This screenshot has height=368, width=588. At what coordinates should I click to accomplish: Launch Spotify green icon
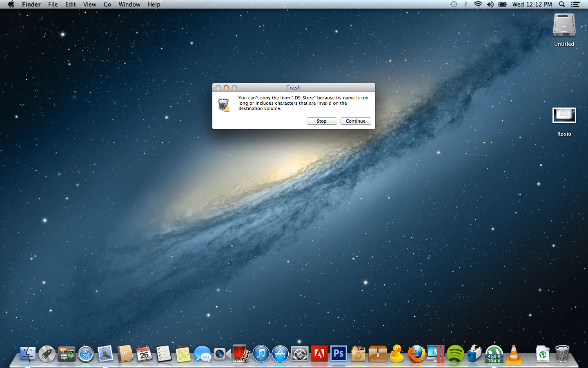[455, 354]
